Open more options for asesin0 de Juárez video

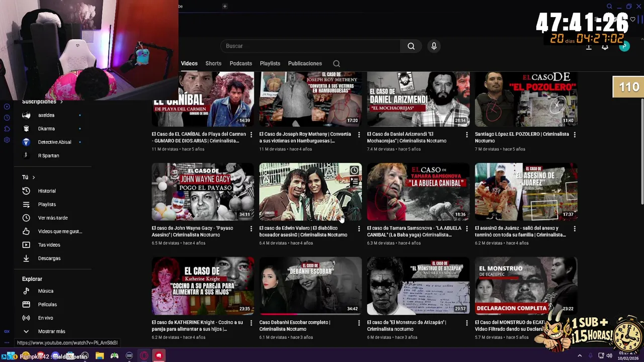575,229
